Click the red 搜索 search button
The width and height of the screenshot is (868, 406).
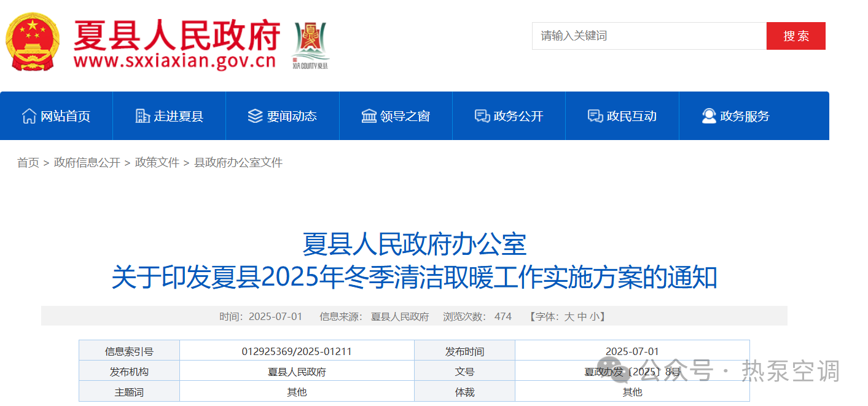[x=796, y=36]
